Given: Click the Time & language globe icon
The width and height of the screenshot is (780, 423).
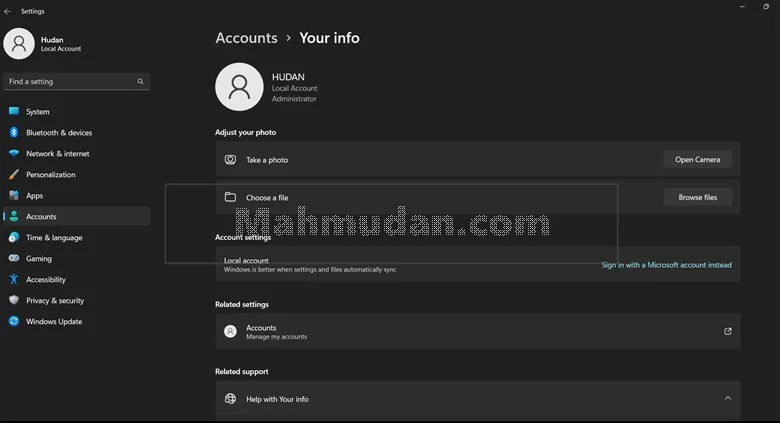Looking at the screenshot, I should tap(14, 237).
